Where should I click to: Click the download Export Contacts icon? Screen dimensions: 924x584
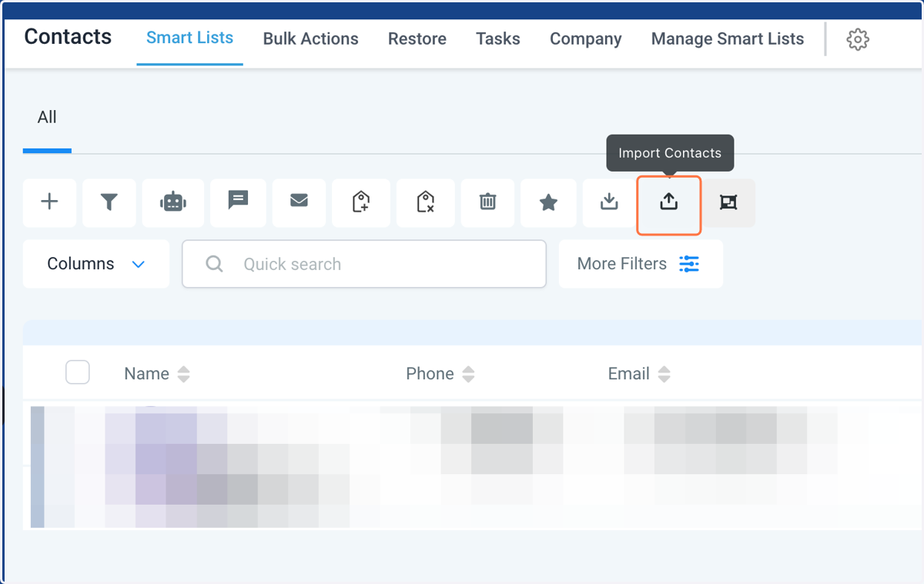tap(609, 202)
